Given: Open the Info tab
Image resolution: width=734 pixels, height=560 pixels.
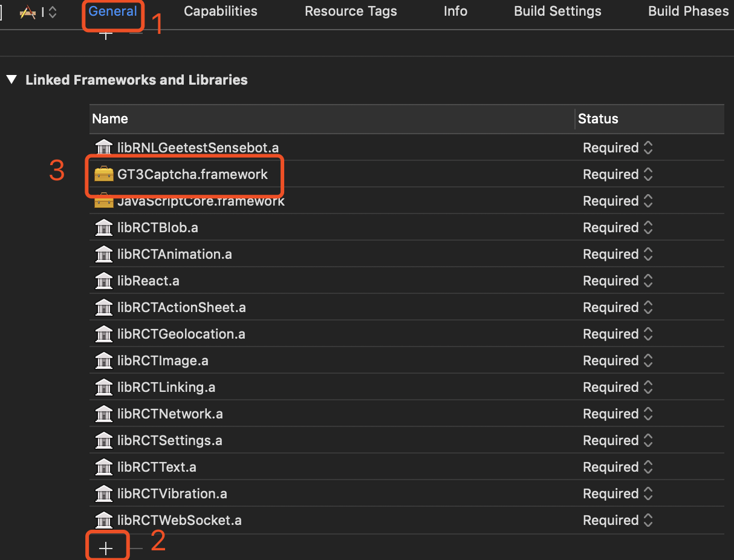Looking at the screenshot, I should coord(455,11).
